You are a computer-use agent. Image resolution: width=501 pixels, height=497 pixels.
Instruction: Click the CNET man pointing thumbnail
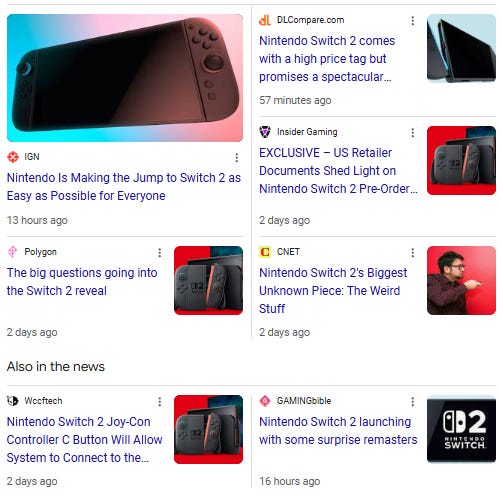[461, 280]
